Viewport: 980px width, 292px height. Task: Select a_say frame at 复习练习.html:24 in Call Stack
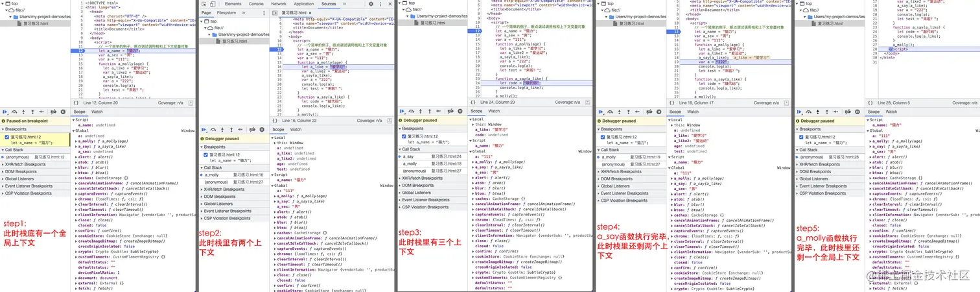click(432, 156)
